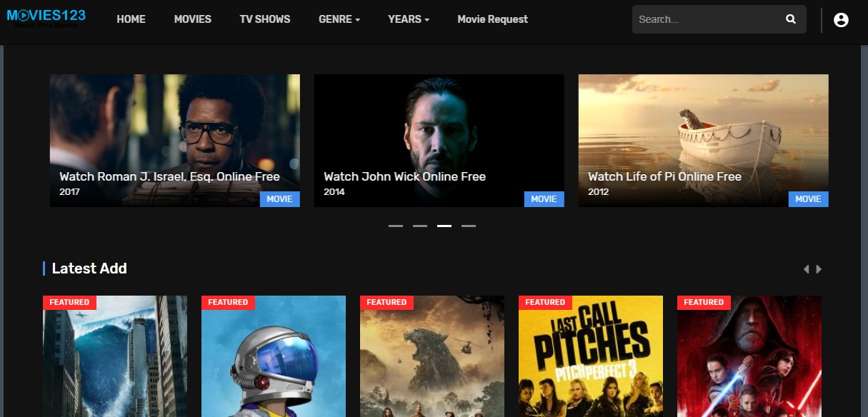Select the first carousel indicator dash
The height and width of the screenshot is (417, 868).
pos(396,226)
